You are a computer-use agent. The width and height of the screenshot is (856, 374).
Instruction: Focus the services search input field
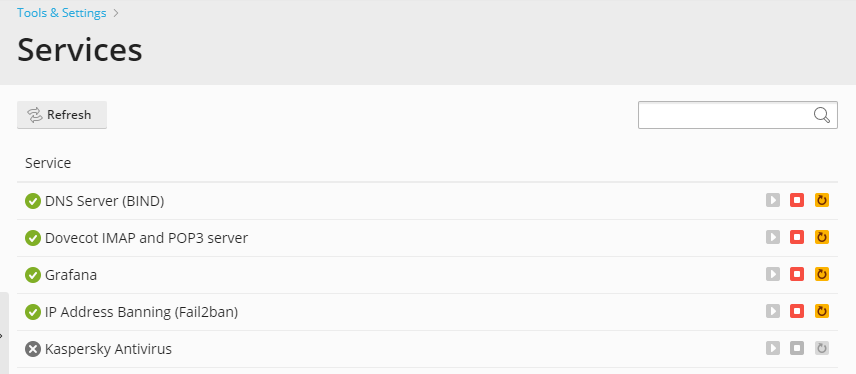pyautogui.click(x=738, y=115)
